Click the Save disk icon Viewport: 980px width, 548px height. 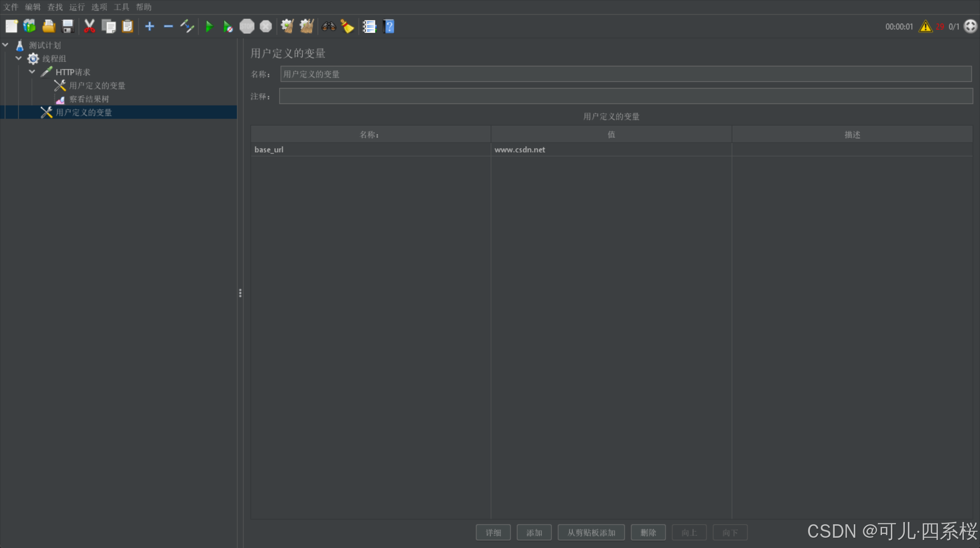(x=68, y=27)
